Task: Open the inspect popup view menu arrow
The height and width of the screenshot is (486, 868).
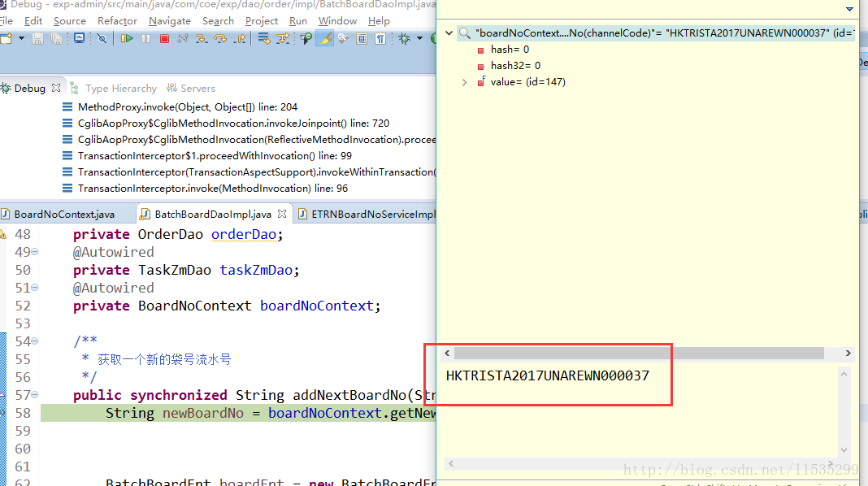Action: point(850,9)
